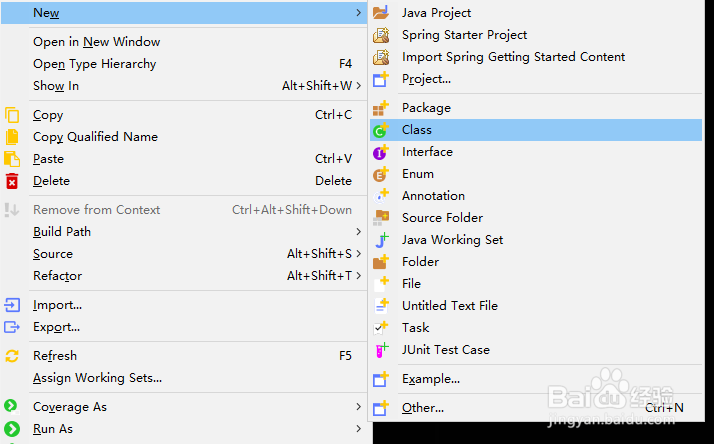This screenshot has width=714, height=444.
Task: Select Assign Working Sets option
Action: (97, 378)
